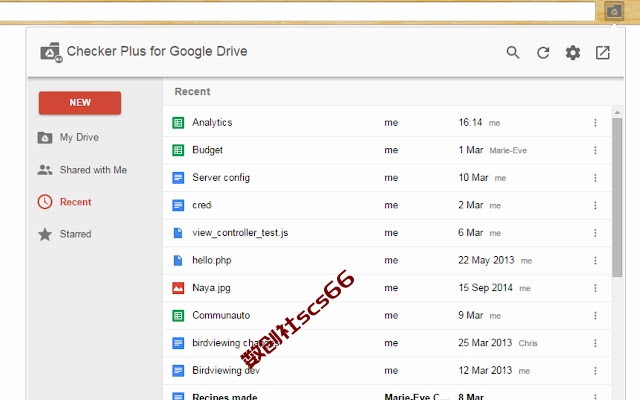Screen dimensions: 640x400
Task: Open more options for Communauto
Action: point(595,316)
